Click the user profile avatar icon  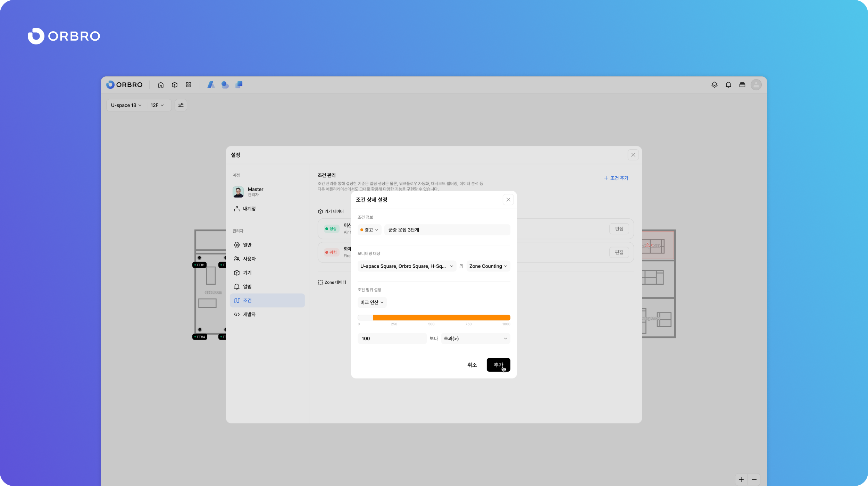pyautogui.click(x=756, y=85)
